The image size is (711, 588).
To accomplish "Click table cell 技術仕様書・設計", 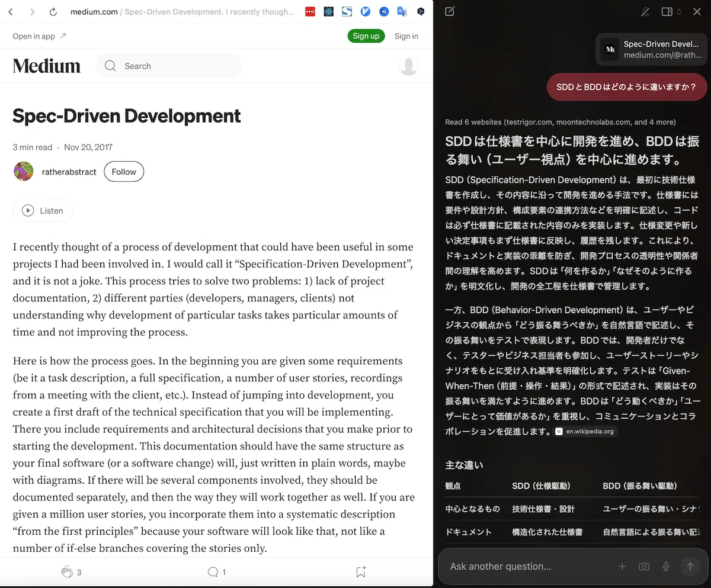I will click(543, 509).
